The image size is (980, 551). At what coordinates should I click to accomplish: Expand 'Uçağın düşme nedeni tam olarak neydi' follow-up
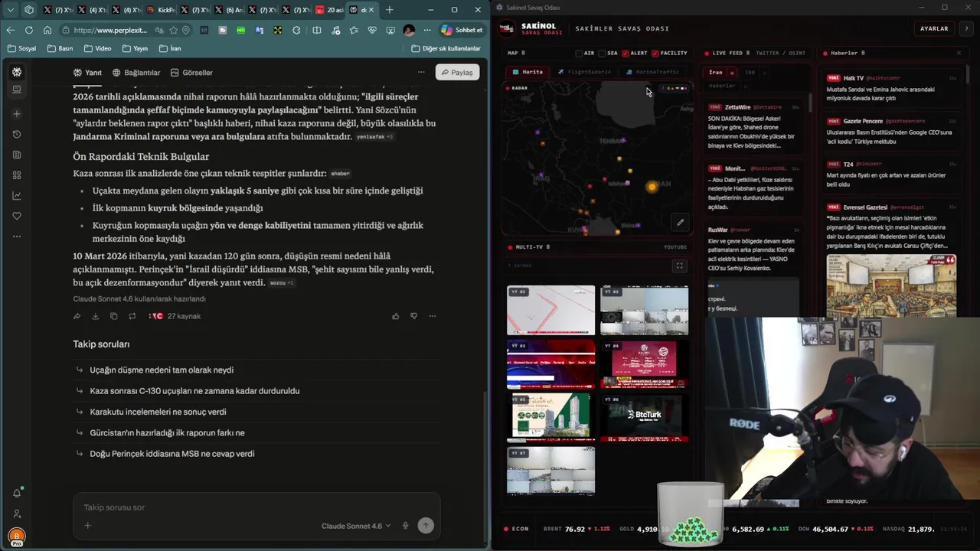162,370
